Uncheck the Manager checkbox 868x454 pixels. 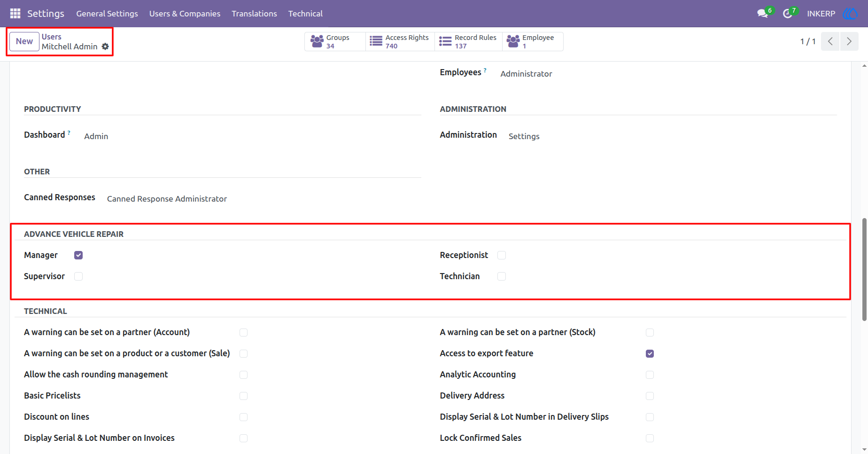pos(78,255)
